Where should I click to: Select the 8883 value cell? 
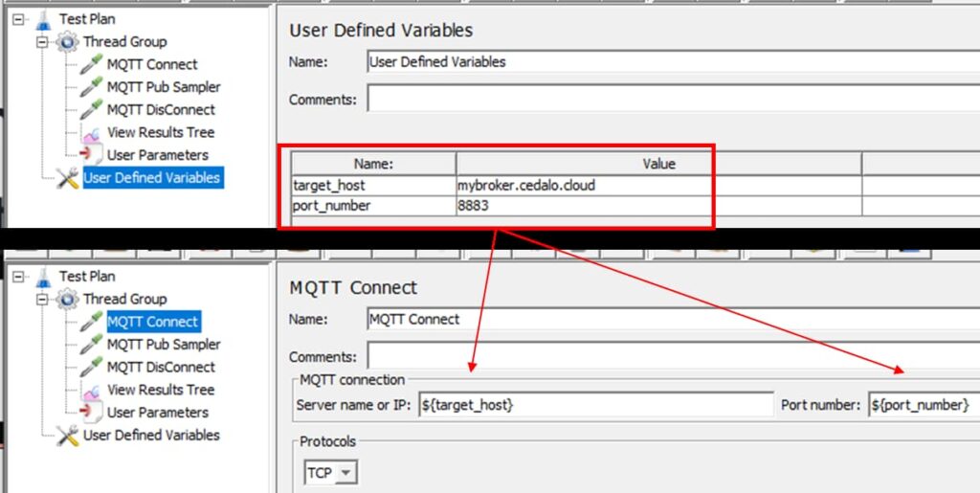tap(658, 206)
